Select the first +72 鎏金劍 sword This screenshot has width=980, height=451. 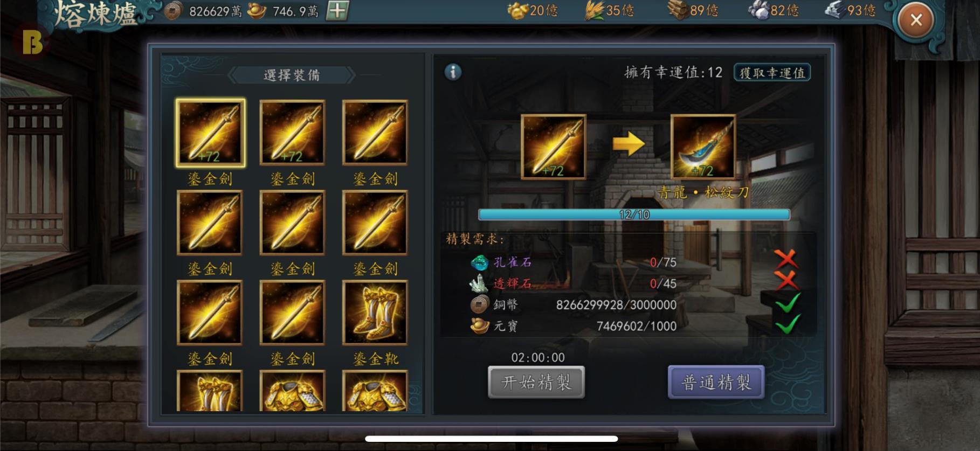point(210,133)
